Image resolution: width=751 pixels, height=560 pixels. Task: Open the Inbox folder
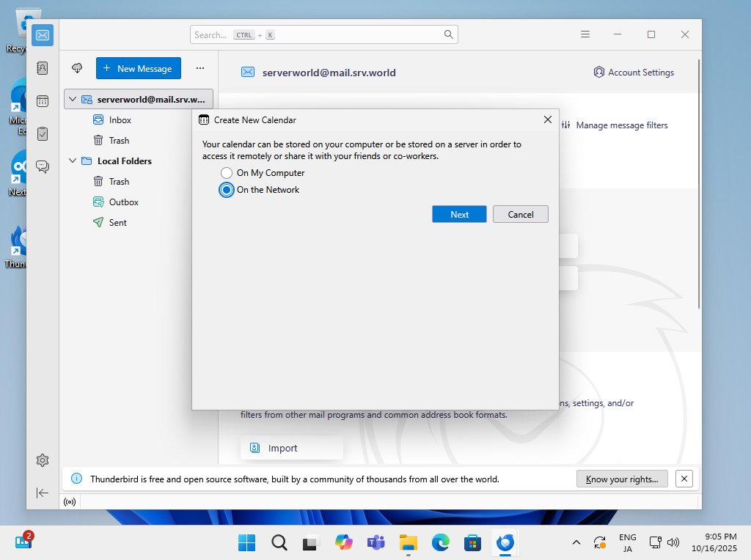point(120,119)
